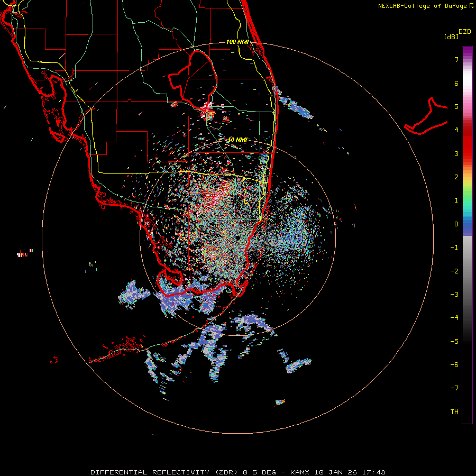This screenshot has height=476, width=476.
Task: Click the 0.5 DEG elevation label
Action: click(x=259, y=472)
